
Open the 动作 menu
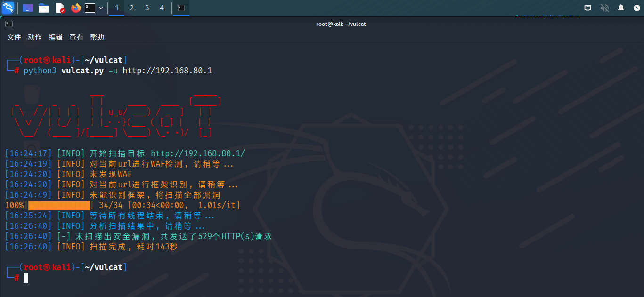(x=35, y=37)
